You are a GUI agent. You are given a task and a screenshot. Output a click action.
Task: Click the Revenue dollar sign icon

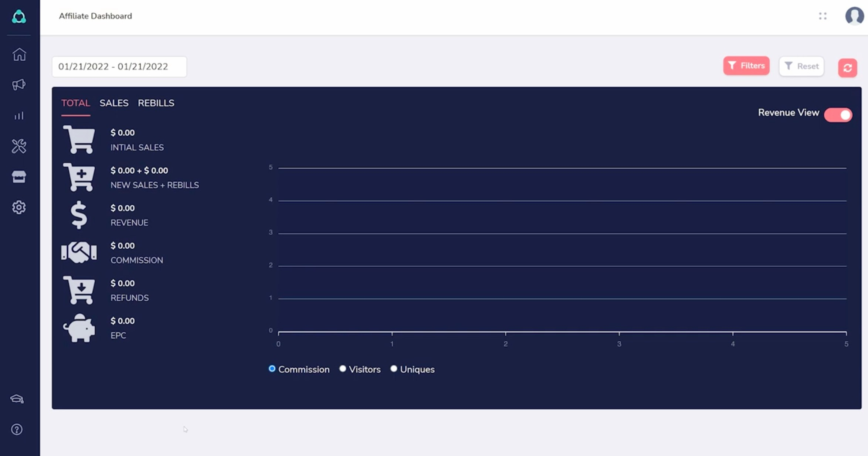pyautogui.click(x=79, y=215)
